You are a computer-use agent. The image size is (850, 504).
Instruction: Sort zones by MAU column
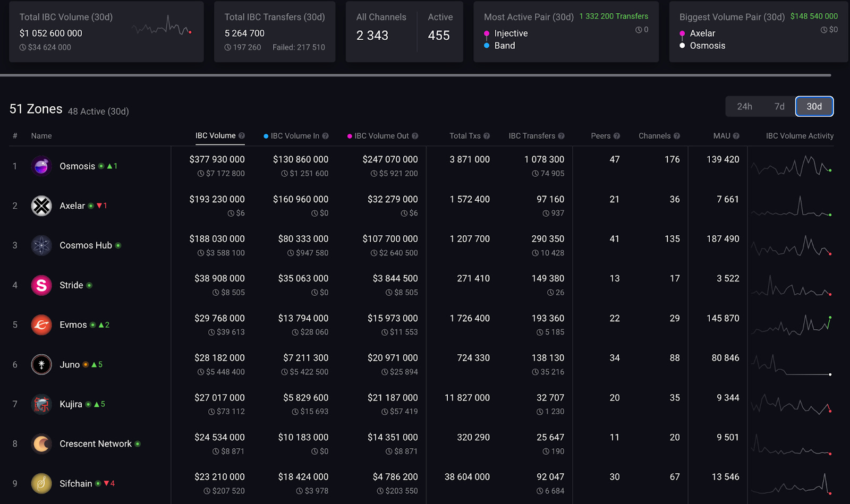[721, 136]
